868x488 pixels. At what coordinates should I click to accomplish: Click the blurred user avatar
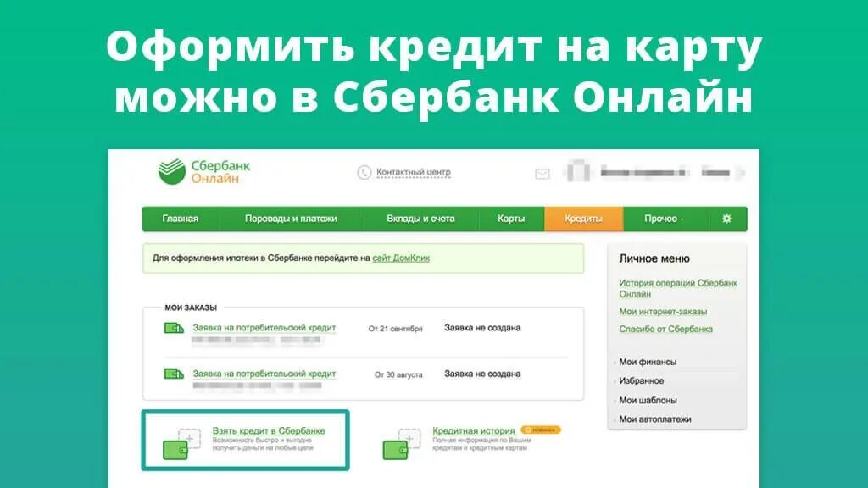[x=577, y=171]
